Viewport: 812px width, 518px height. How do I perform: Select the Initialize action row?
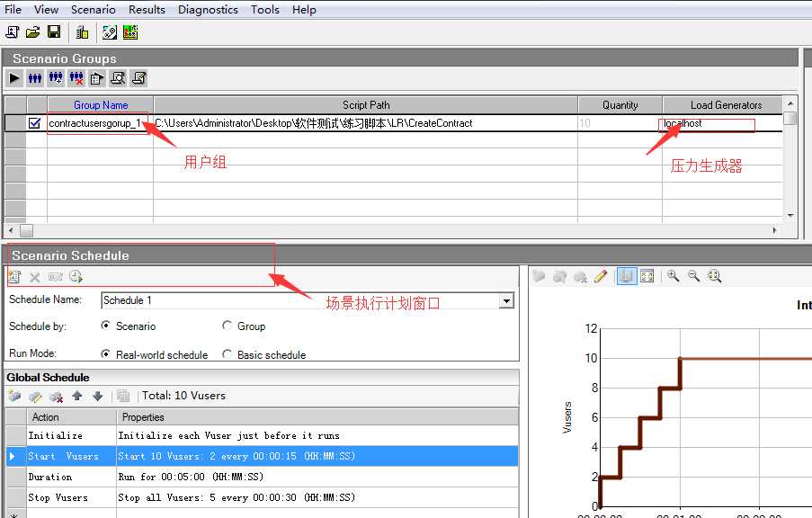(x=262, y=435)
